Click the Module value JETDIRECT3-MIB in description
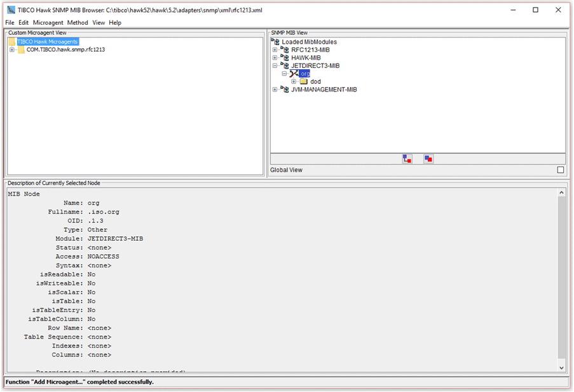This screenshot has height=392, width=574. (115, 239)
